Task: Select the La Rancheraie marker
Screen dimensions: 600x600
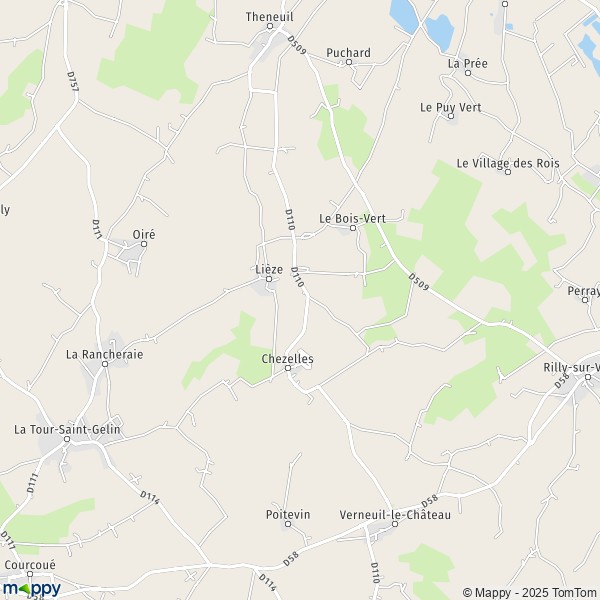Action: click(x=105, y=364)
